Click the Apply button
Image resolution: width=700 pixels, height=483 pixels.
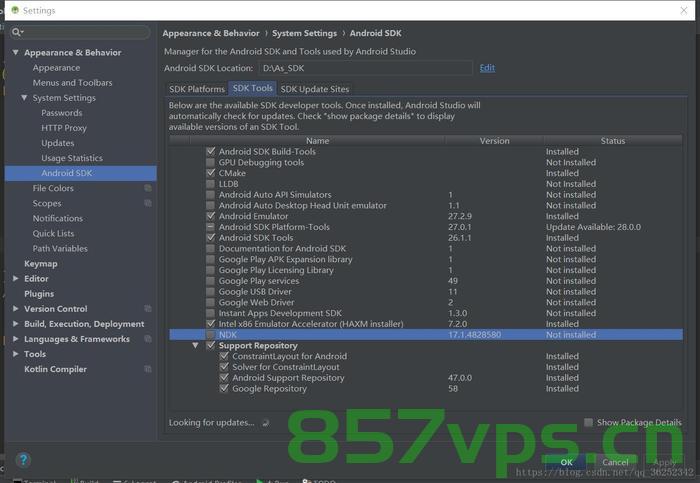coord(664,462)
